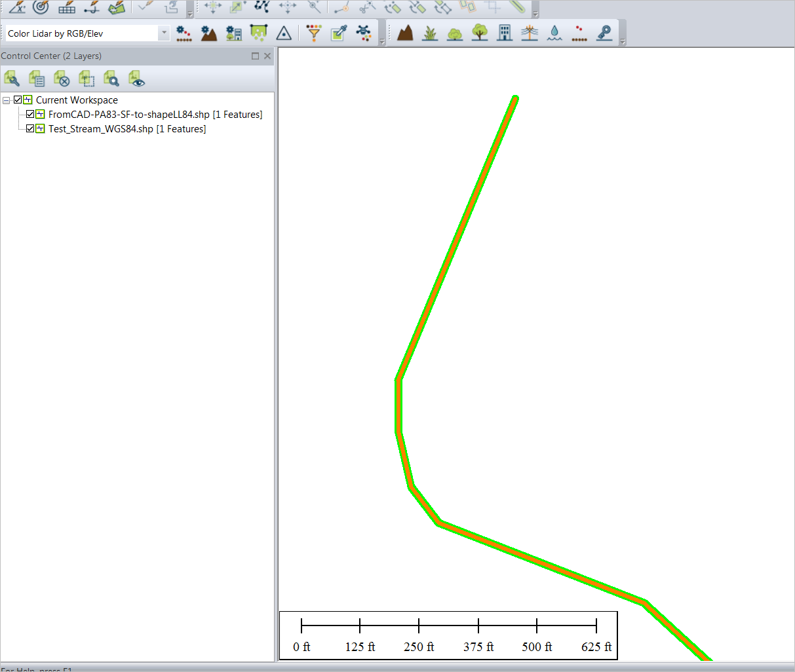The height and width of the screenshot is (672, 795).
Task: Select the Classify Ground Points tool
Action: pos(405,31)
